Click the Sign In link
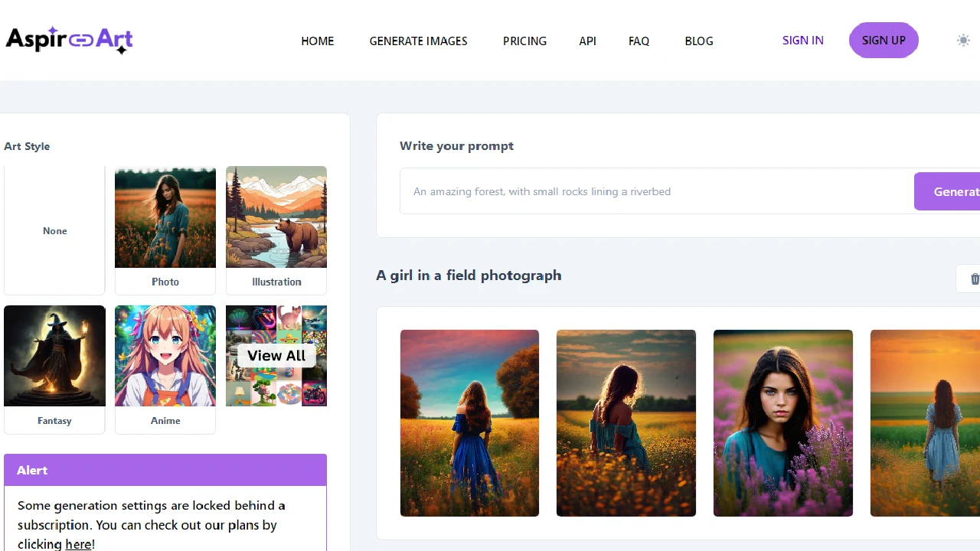 pos(802,41)
